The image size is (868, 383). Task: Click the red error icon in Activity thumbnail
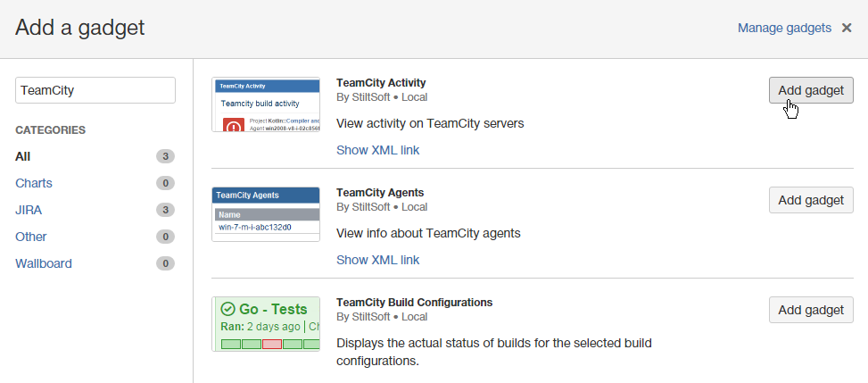pyautogui.click(x=234, y=126)
